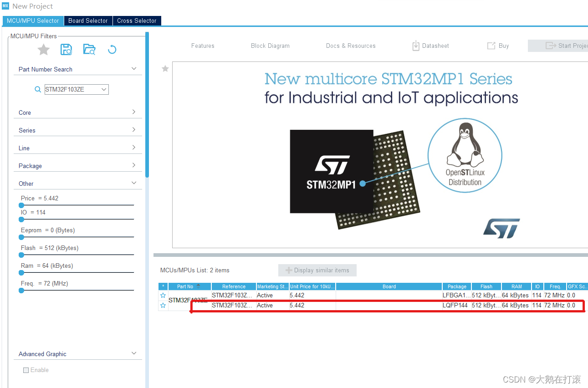Select the LFBGA package cell
The height and width of the screenshot is (388, 588).
click(457, 296)
